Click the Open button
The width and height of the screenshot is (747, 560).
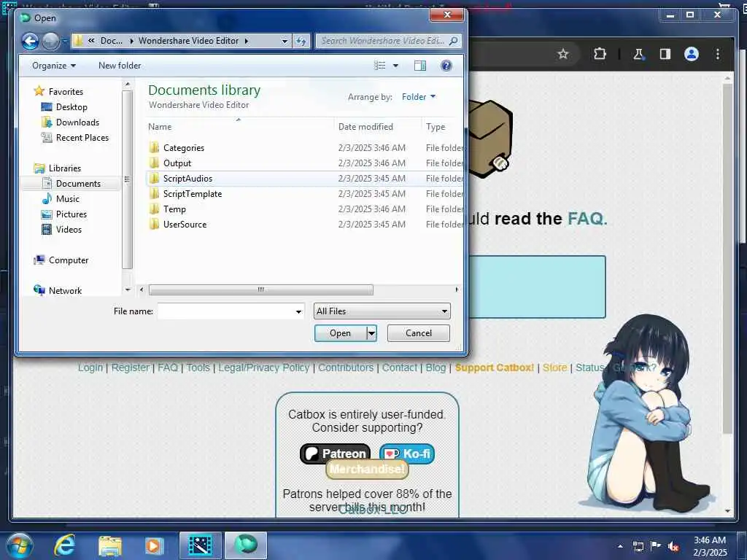341,333
